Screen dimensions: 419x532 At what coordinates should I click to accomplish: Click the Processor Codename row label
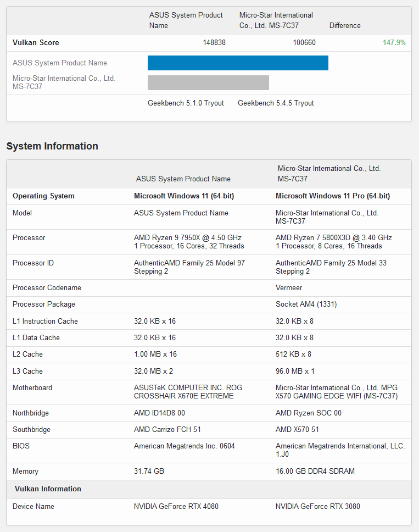47,288
